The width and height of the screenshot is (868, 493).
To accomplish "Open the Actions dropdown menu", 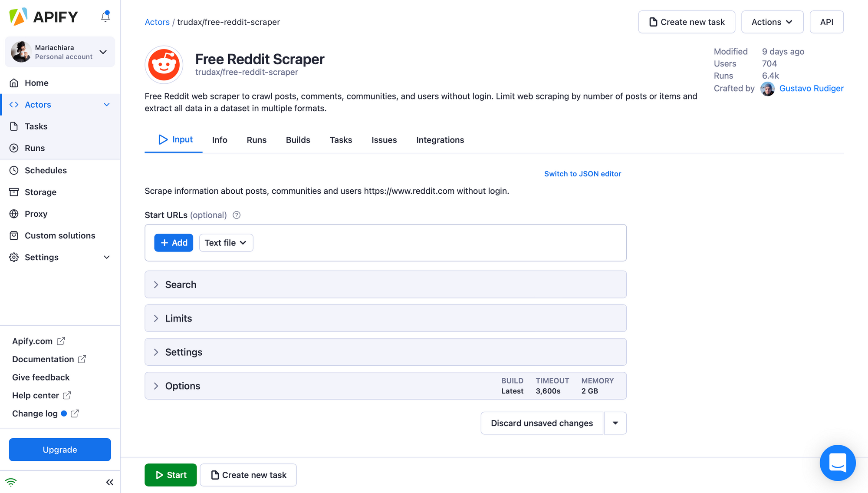I will pyautogui.click(x=772, y=22).
